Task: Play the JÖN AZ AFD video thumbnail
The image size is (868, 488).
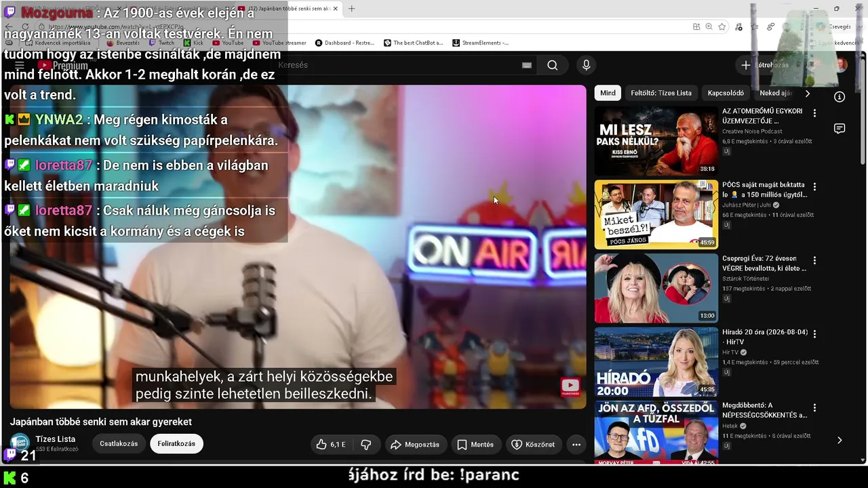Action: coord(656,432)
